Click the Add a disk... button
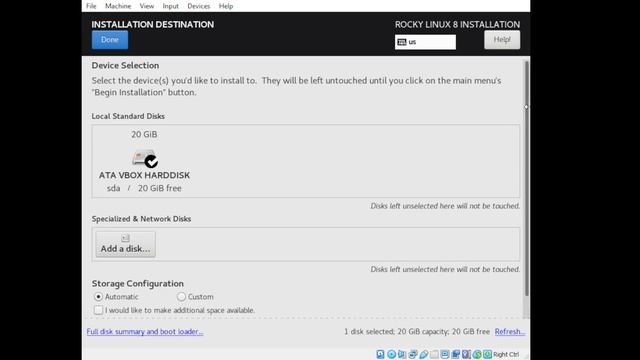 (x=125, y=244)
